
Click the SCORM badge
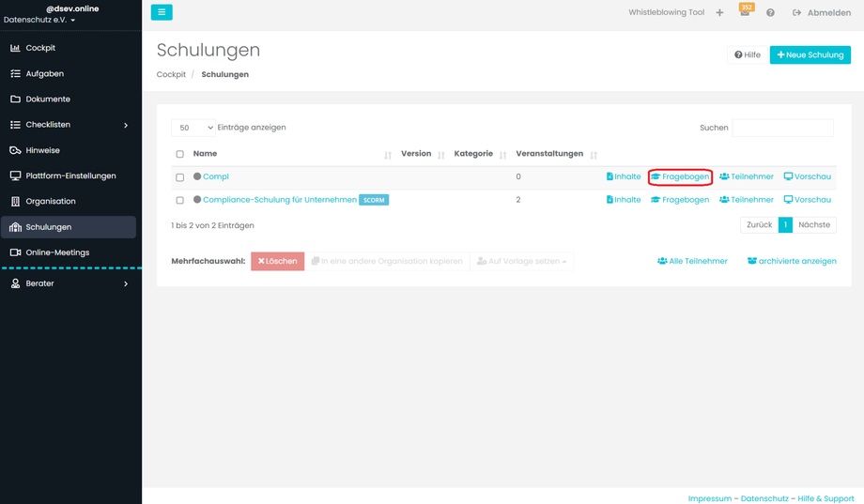point(374,200)
